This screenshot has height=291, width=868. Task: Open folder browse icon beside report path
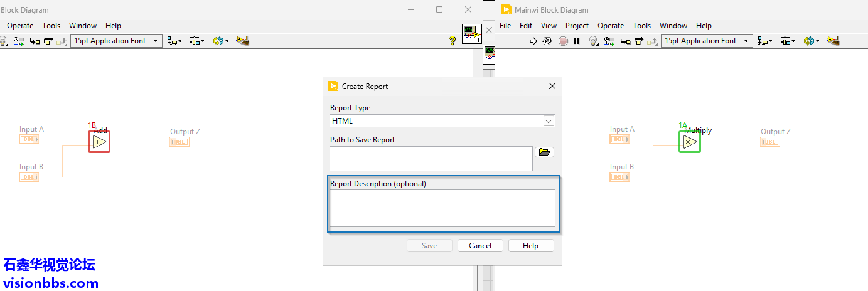click(x=544, y=152)
